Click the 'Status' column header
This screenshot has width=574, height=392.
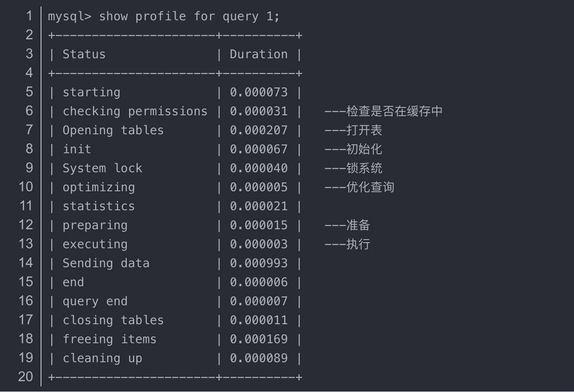[84, 54]
